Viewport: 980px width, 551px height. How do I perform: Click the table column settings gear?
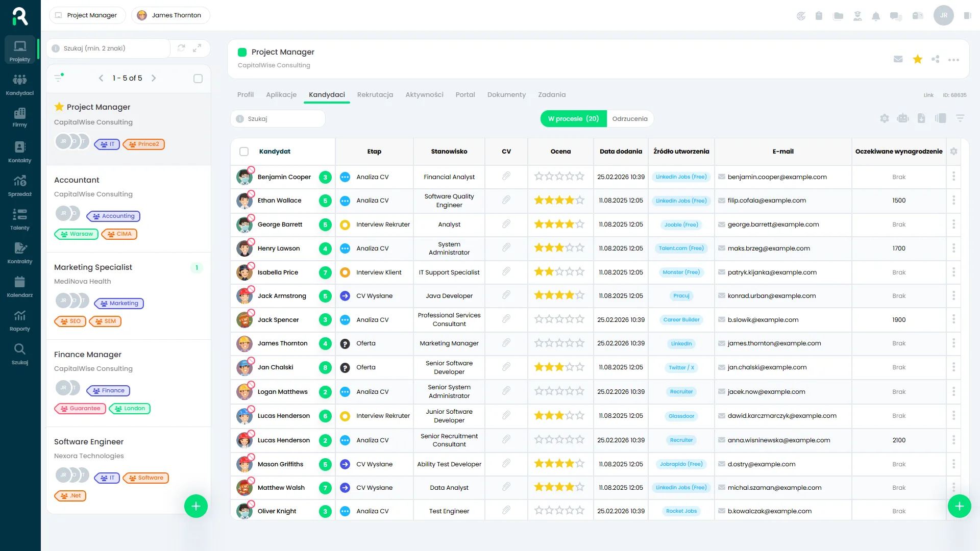coord(953,152)
